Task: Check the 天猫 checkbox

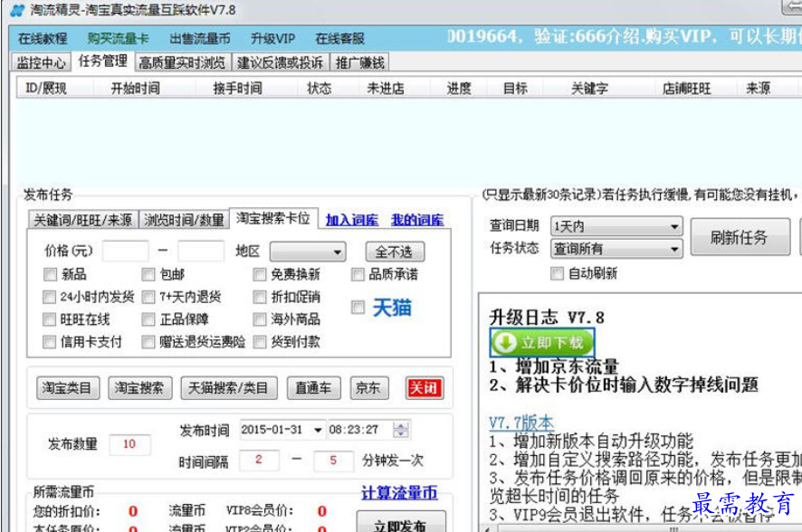Action: pos(358,308)
